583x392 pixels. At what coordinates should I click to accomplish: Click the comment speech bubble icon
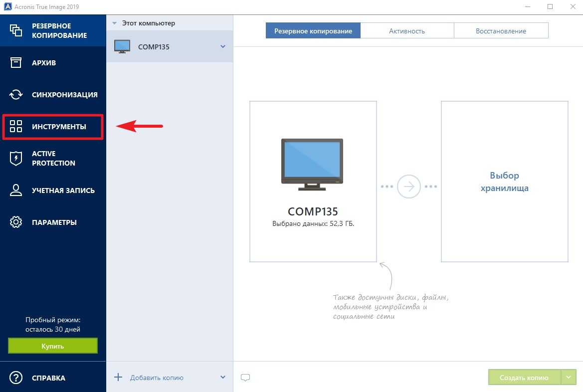(245, 378)
